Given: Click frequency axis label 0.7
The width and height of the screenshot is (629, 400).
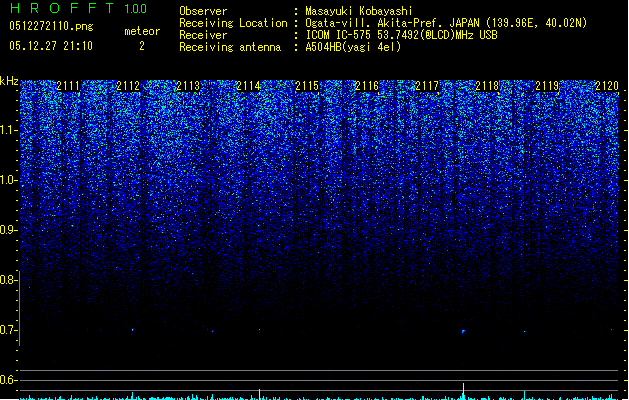Looking at the screenshot, I should [x=8, y=330].
